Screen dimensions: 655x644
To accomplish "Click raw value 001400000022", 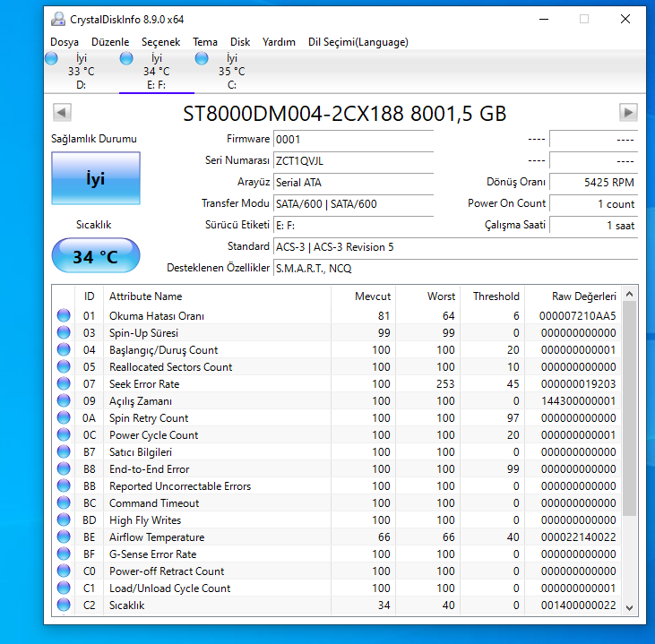I will [578, 605].
